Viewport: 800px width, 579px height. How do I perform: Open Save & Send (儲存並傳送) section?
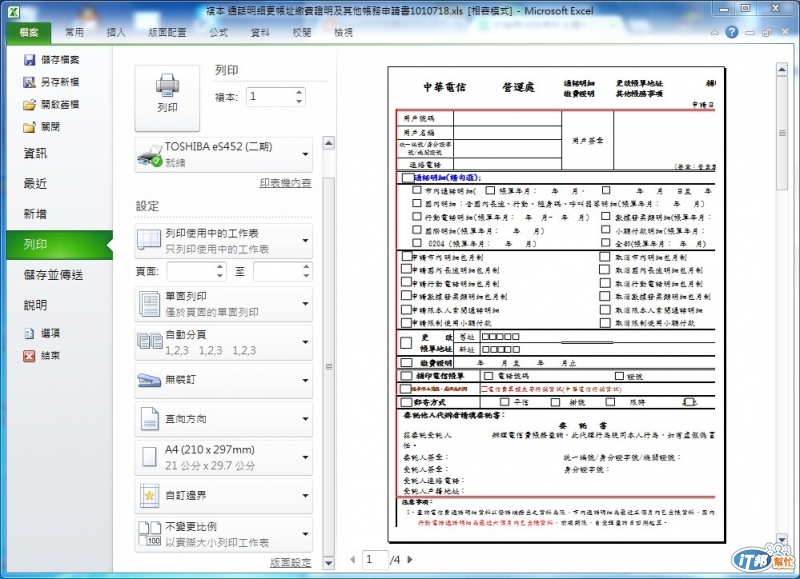pos(59,275)
